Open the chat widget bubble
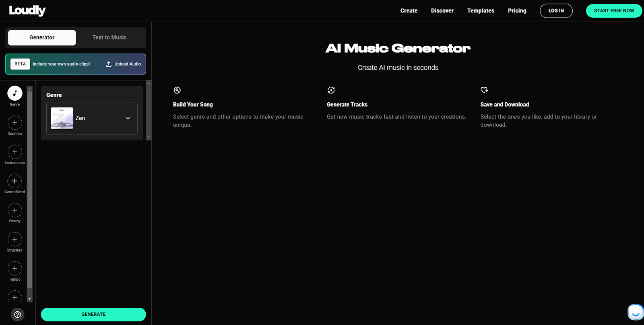Viewport: 644px width, 325px height. click(636, 312)
